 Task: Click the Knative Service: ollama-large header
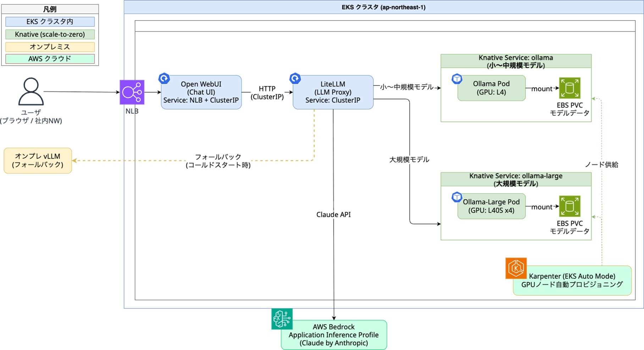click(516, 179)
